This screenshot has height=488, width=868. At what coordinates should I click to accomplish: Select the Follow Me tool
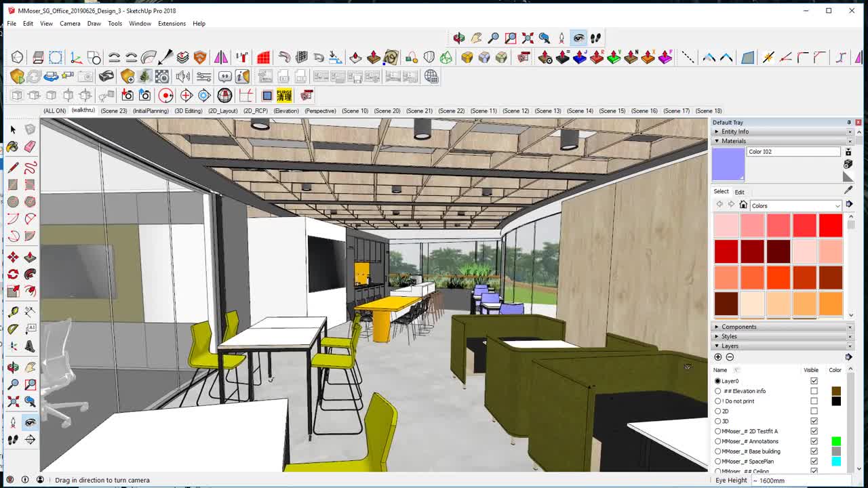[x=30, y=274]
